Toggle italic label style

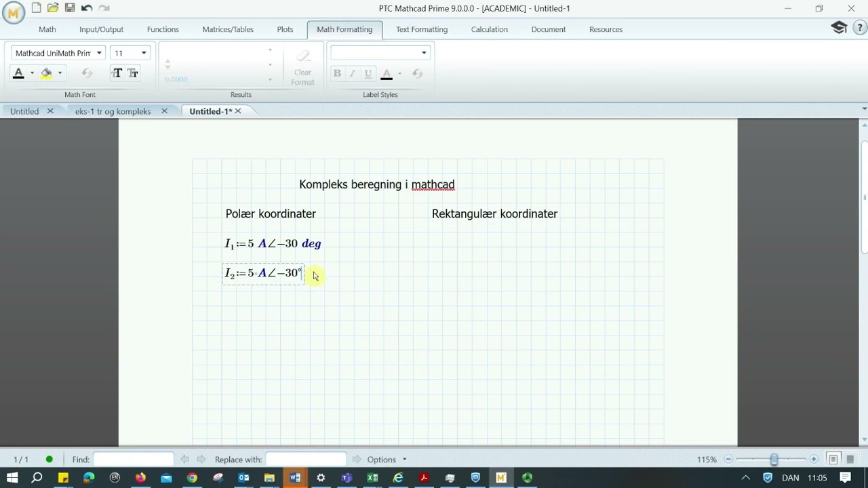(x=352, y=73)
